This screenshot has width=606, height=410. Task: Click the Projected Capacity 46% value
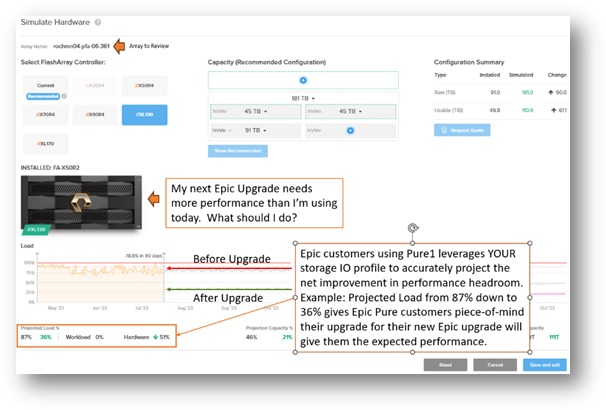point(252,337)
